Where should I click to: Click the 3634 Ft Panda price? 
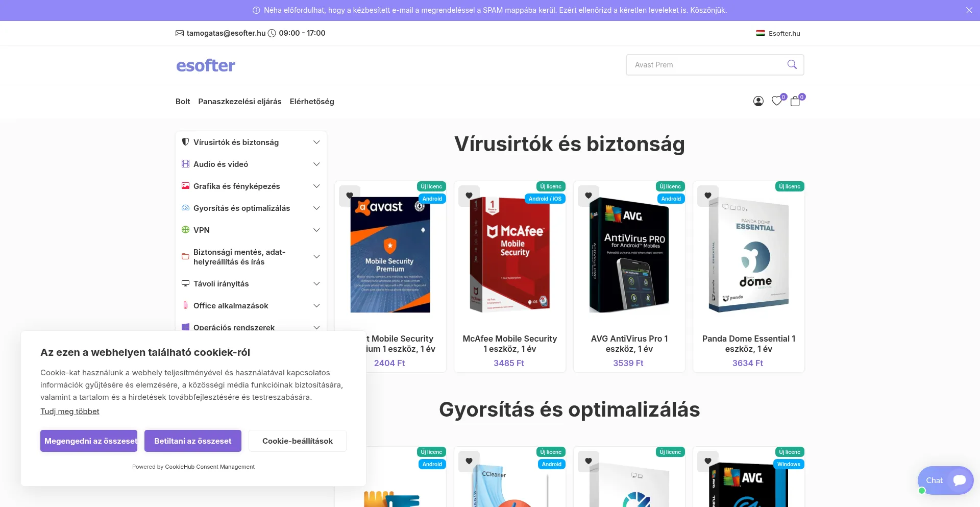748,363
